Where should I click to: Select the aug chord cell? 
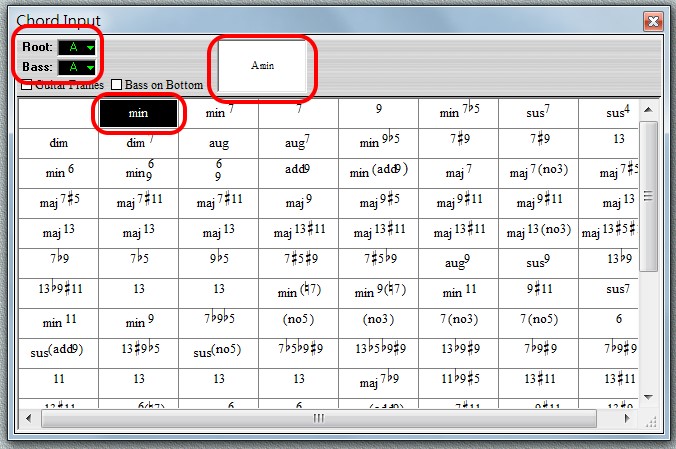click(x=219, y=144)
